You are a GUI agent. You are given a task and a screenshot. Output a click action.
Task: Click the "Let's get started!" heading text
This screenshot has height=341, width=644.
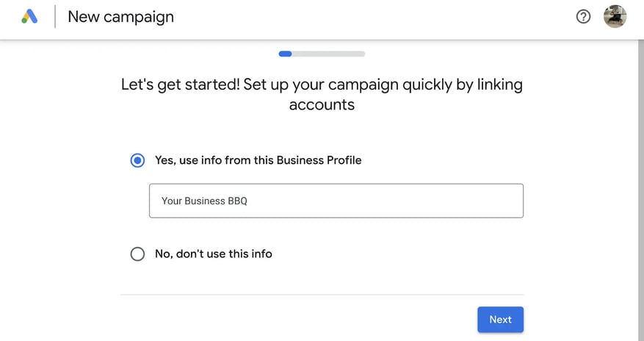[180, 85]
